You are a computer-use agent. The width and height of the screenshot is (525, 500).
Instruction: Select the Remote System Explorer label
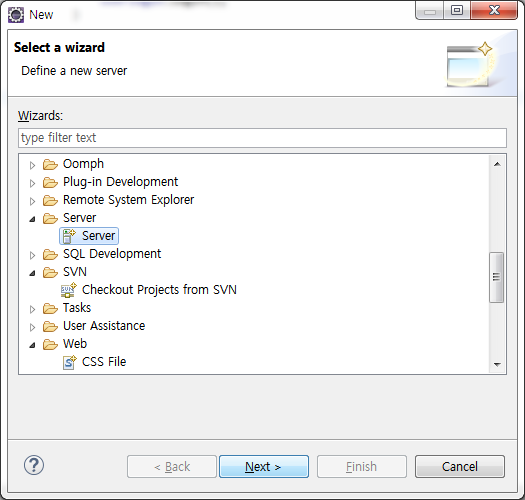click(x=129, y=200)
